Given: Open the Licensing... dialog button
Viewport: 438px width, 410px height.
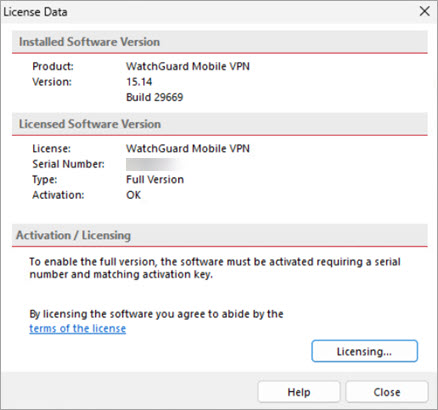Looking at the screenshot, I should pos(364,351).
